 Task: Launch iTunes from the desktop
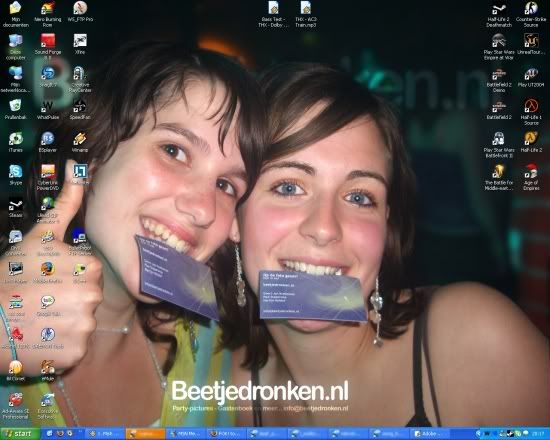tap(15, 142)
